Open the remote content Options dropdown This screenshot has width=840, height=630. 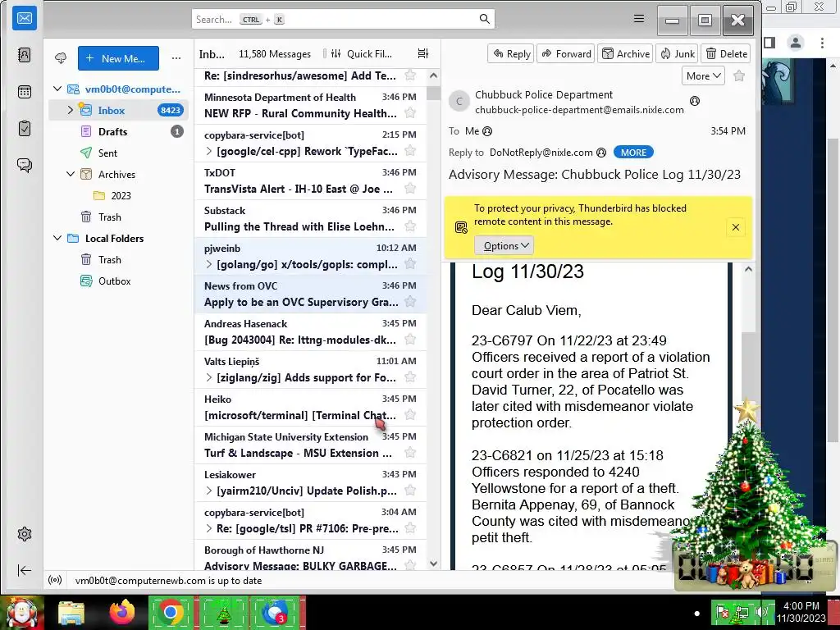504,246
